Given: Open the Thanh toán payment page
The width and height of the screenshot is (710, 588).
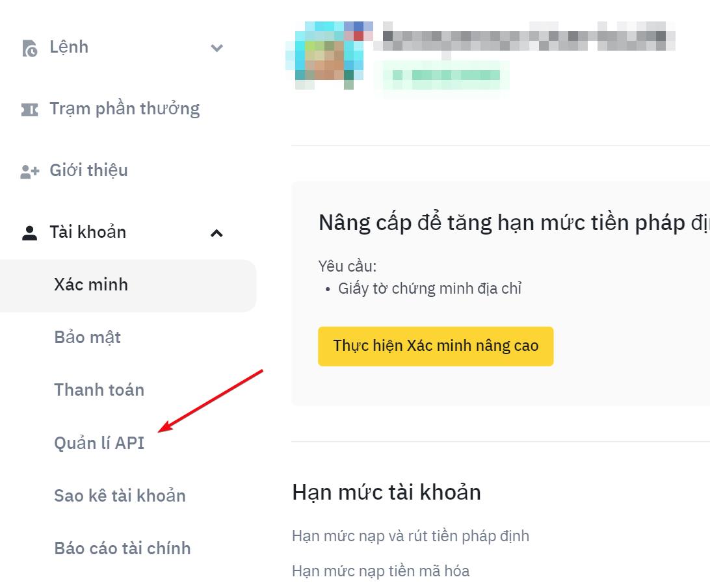Looking at the screenshot, I should click(99, 390).
